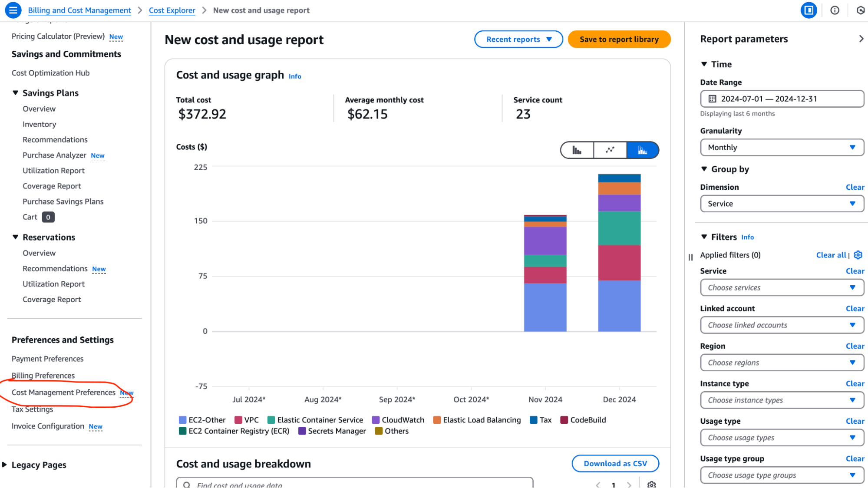Open Savings Plans Inventory nav item
The width and height of the screenshot is (868, 488).
point(39,124)
